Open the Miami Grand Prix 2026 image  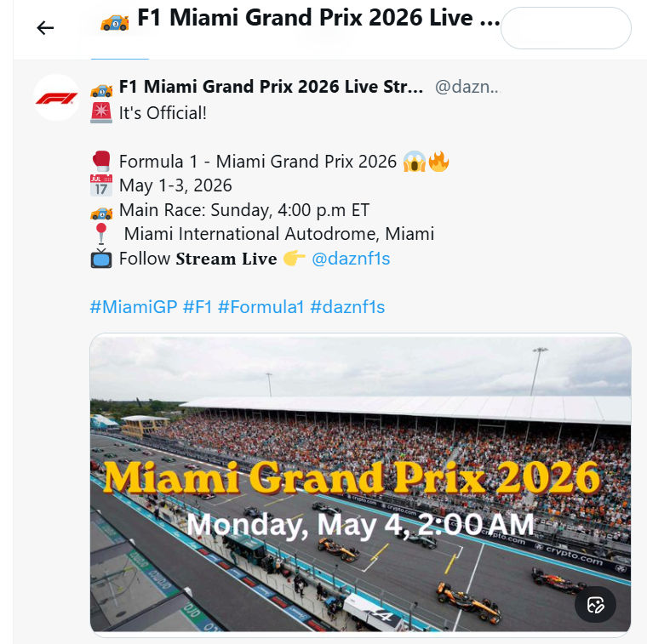(360, 484)
